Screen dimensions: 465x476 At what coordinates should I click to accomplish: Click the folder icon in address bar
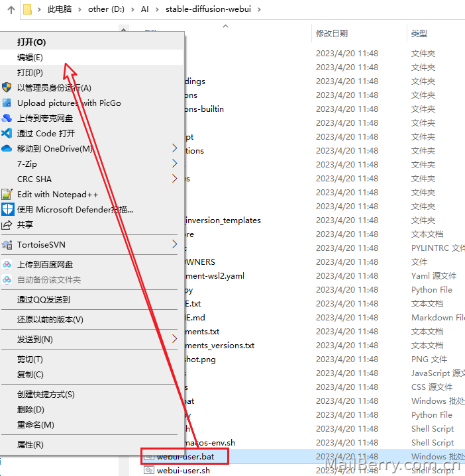pyautogui.click(x=27, y=9)
